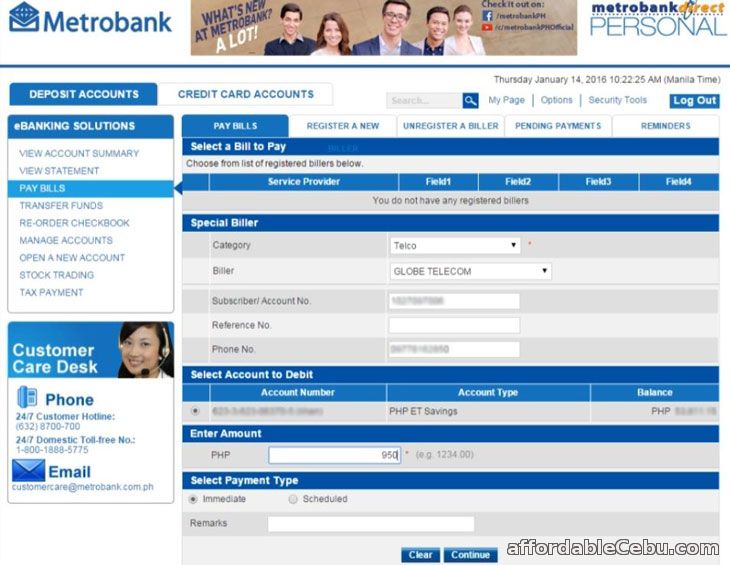Click the Metrobank logo

click(90, 19)
